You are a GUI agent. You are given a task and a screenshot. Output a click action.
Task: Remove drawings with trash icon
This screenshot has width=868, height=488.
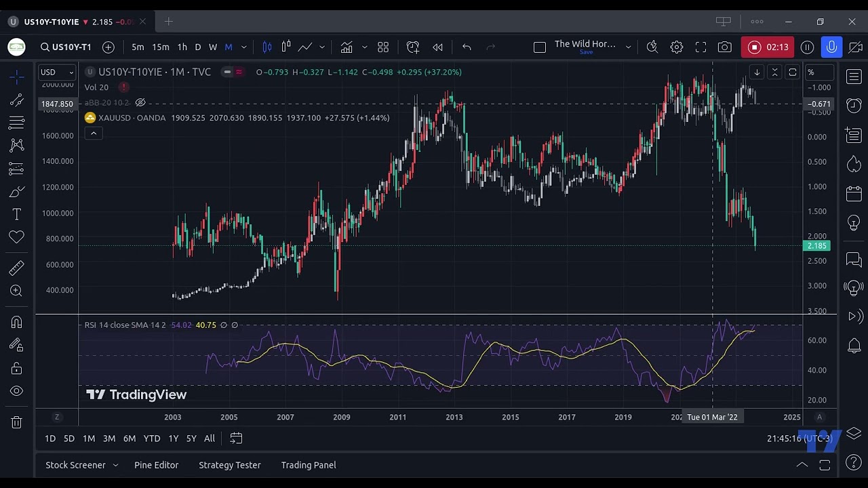[17, 422]
